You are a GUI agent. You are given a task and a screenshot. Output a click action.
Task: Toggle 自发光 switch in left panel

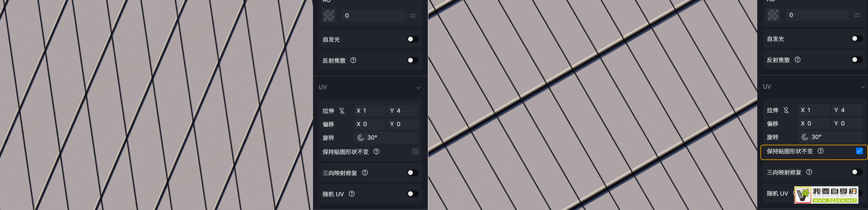[x=413, y=39]
